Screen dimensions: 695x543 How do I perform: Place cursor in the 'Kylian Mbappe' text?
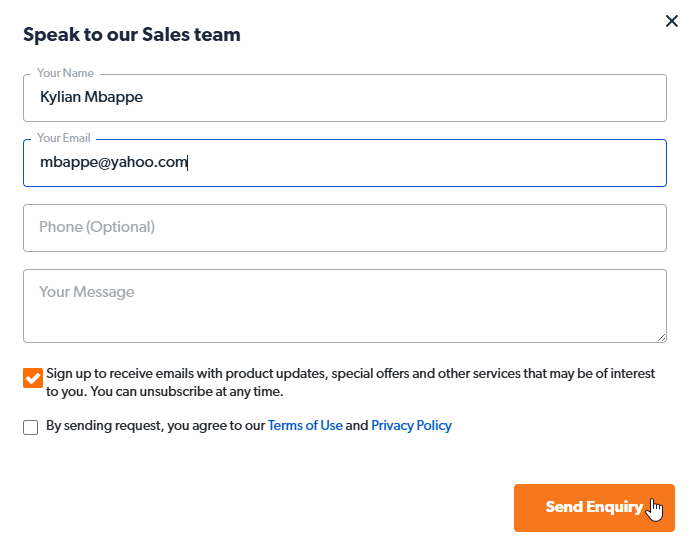[91, 97]
